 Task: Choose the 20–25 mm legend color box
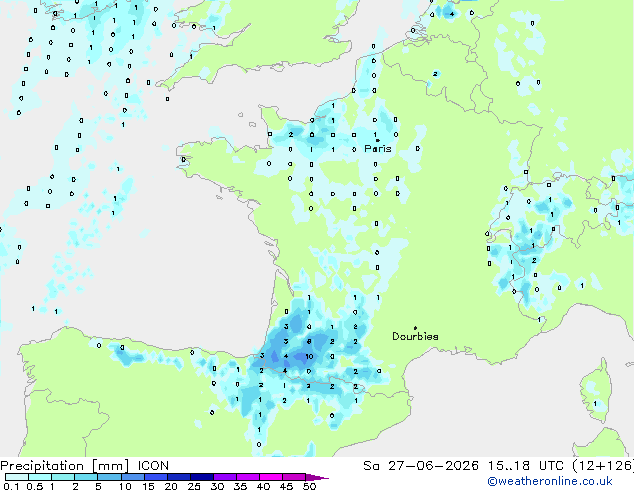(178, 477)
